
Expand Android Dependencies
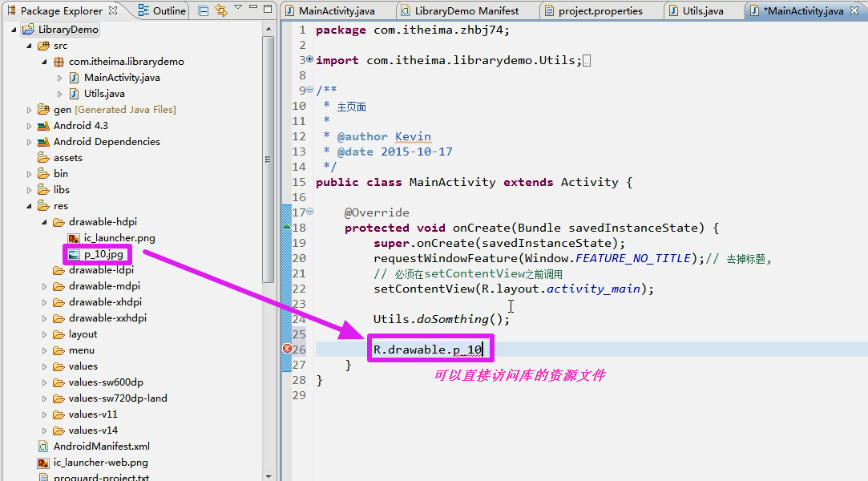(30, 142)
